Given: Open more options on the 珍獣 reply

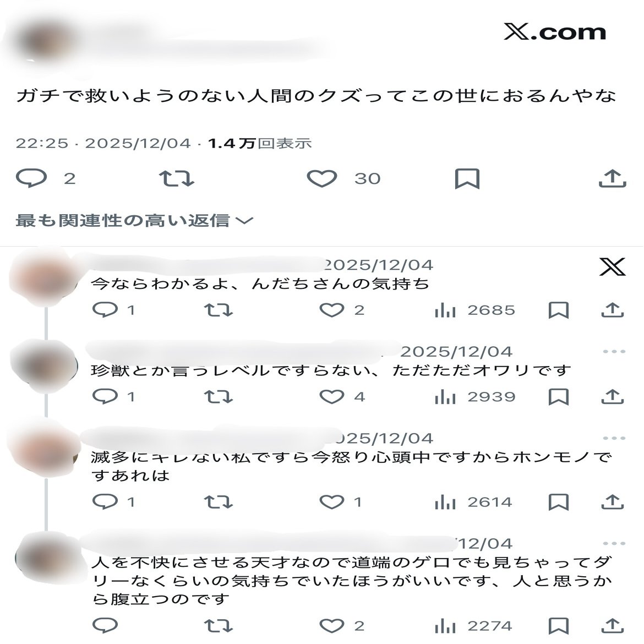Looking at the screenshot, I should coord(614,352).
